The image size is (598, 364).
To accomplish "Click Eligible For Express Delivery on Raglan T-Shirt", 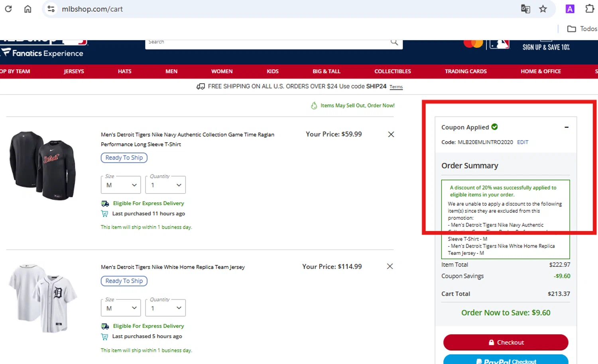I will click(148, 204).
